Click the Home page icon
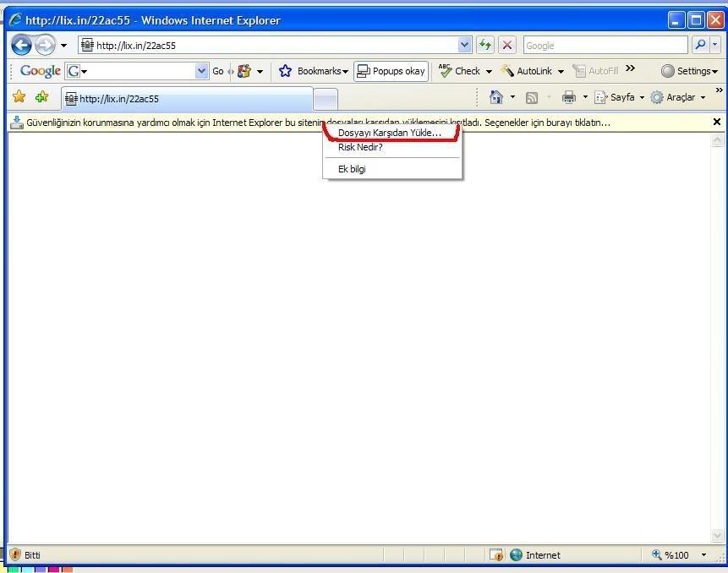Viewport: 728px width, 573px height. [x=496, y=97]
